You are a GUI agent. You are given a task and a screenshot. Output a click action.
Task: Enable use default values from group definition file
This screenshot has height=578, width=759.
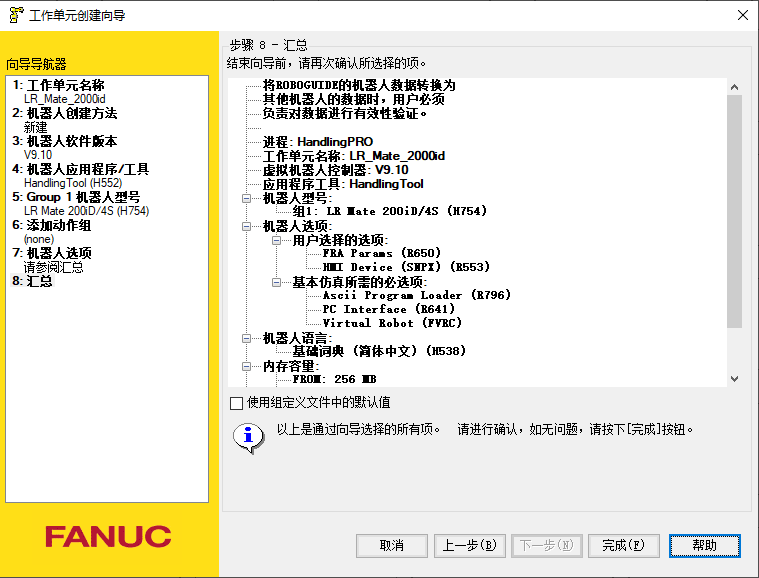236,403
